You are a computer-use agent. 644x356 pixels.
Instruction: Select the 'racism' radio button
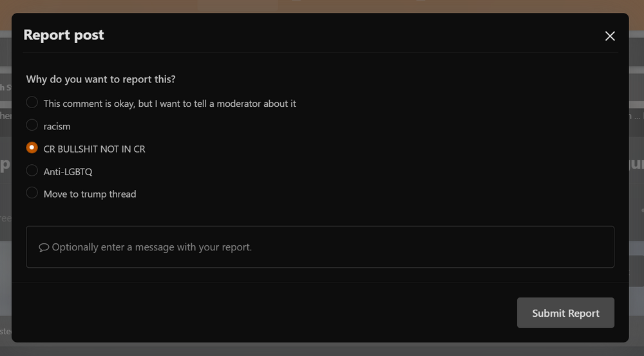32,125
